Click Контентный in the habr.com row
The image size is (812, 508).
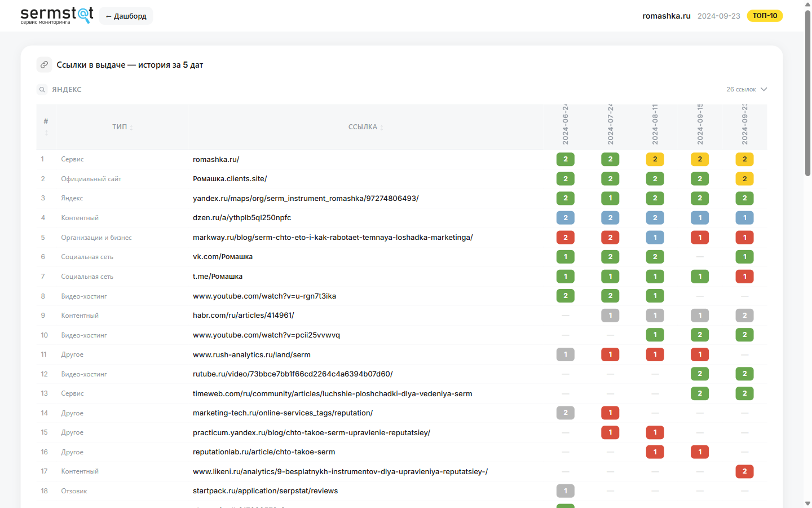point(80,316)
